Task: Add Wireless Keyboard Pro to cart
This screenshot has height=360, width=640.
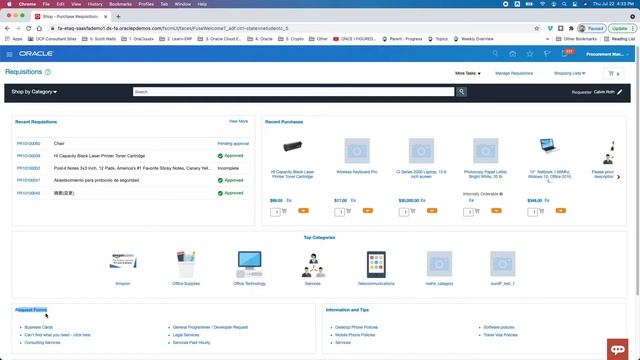Action: coord(349,211)
